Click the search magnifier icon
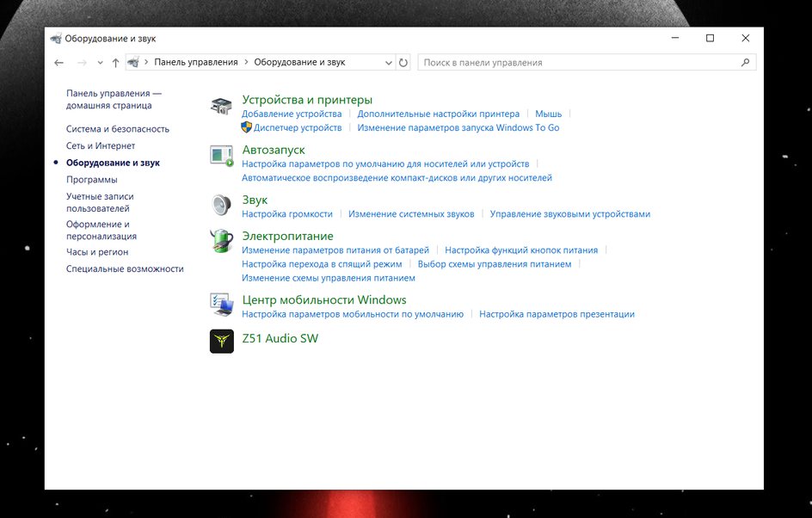 (x=745, y=63)
